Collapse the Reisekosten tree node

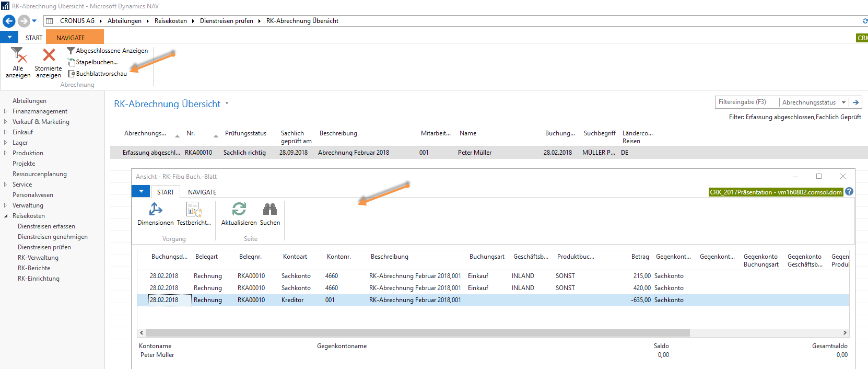pyautogui.click(x=5, y=216)
